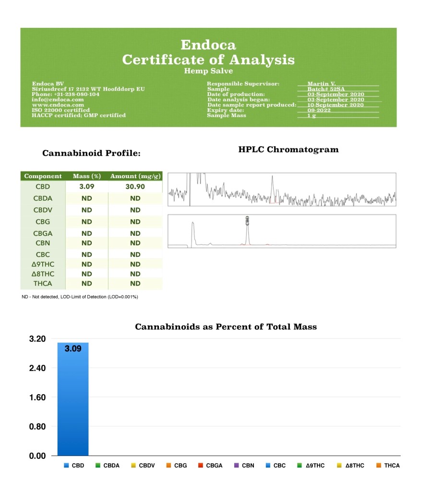Image resolution: width=432 pixels, height=504 pixels.
Task: Click the orange THCA legend swatch
Action: point(379,466)
